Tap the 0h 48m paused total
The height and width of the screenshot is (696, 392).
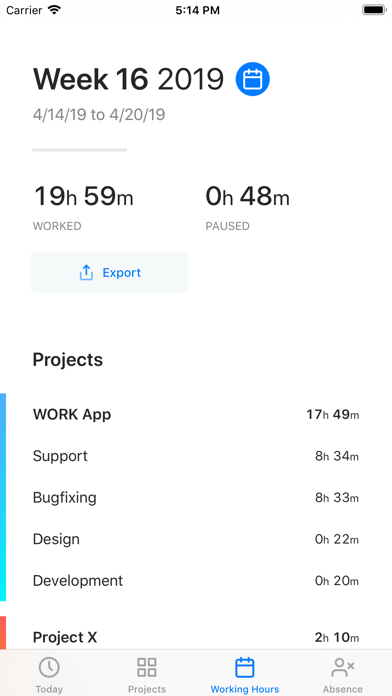coord(247,196)
